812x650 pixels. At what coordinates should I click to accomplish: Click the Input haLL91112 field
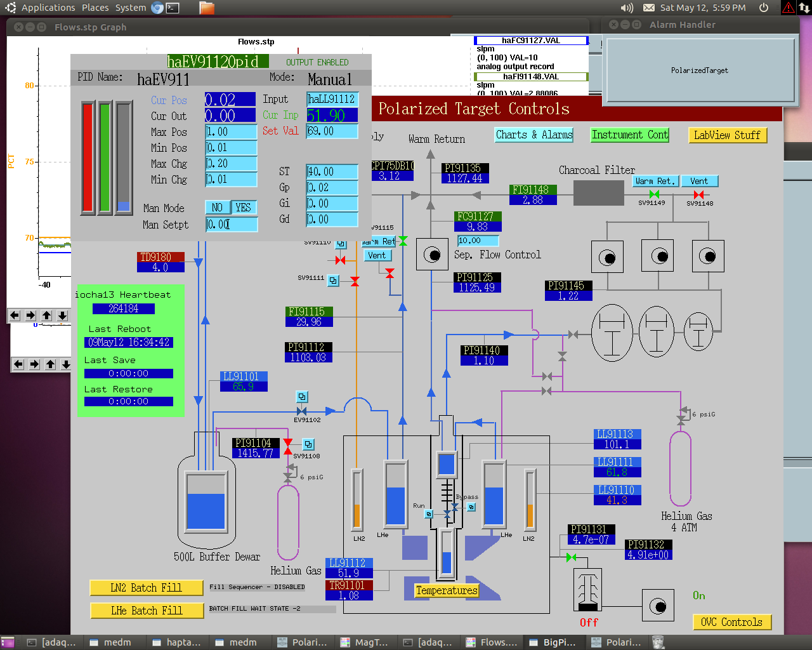pyautogui.click(x=332, y=99)
